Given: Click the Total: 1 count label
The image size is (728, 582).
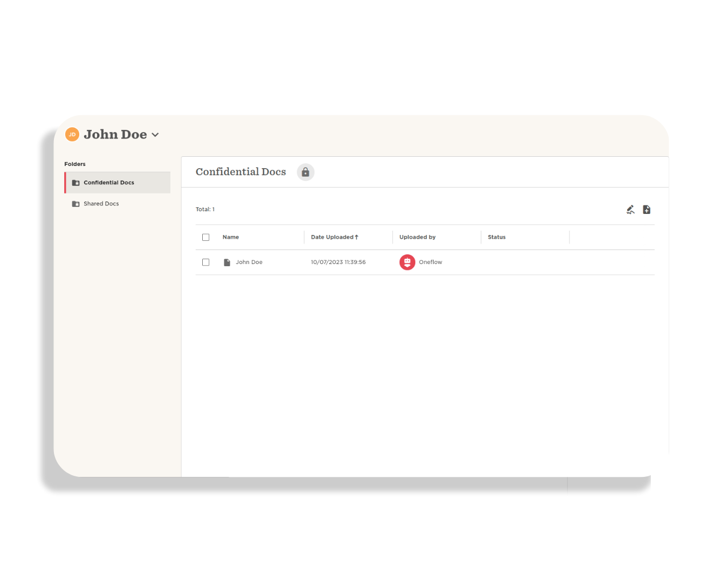Looking at the screenshot, I should 205,210.
